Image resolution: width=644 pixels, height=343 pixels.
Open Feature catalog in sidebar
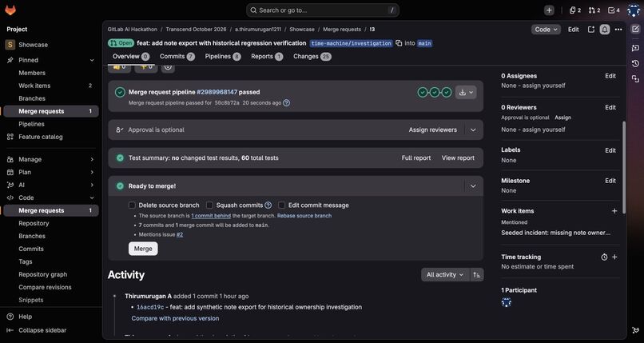(x=41, y=137)
